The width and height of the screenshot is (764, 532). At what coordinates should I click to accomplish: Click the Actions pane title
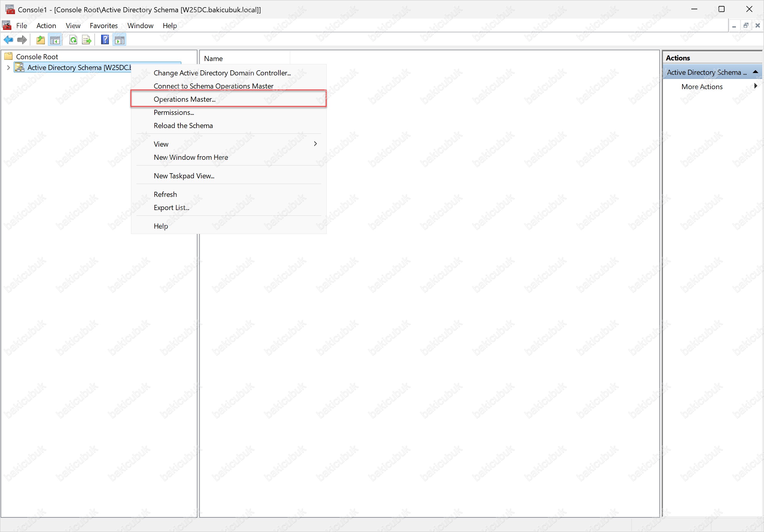[x=678, y=58]
